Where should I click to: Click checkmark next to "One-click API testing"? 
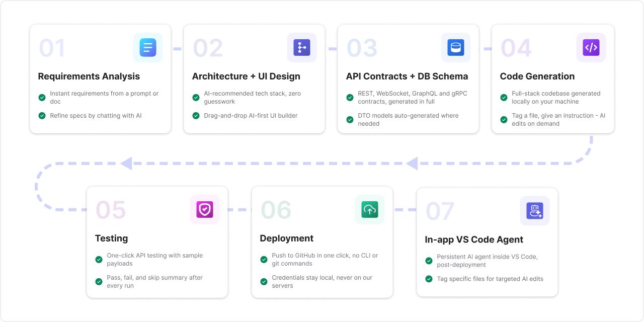tap(99, 260)
